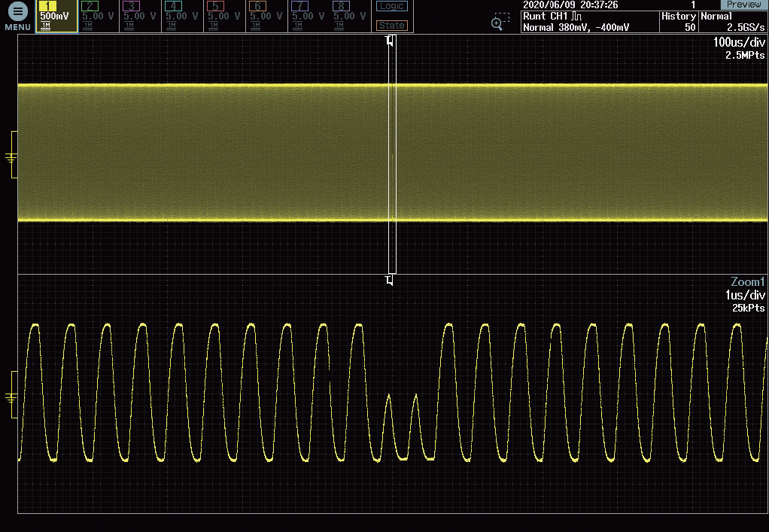769x532 pixels.
Task: Click the Normal 2.5GS/s acquisition box
Action: click(733, 22)
